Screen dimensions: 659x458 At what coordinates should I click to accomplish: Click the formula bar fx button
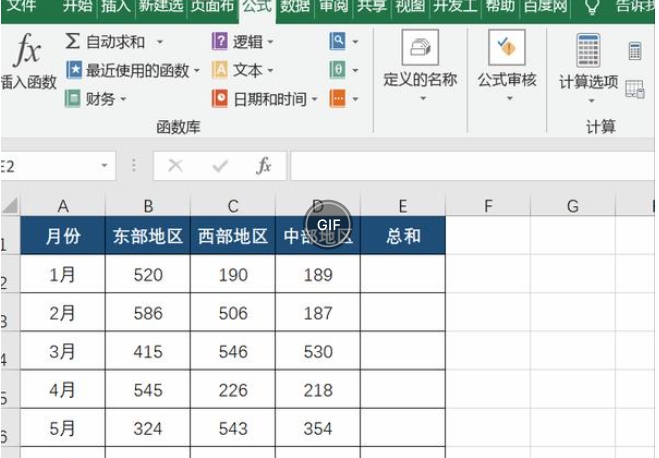(x=264, y=166)
